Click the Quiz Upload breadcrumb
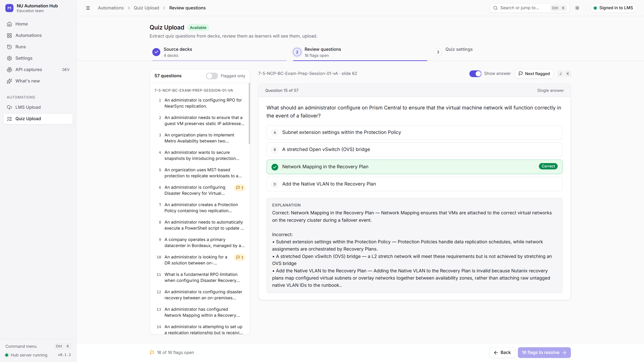 [x=146, y=8]
